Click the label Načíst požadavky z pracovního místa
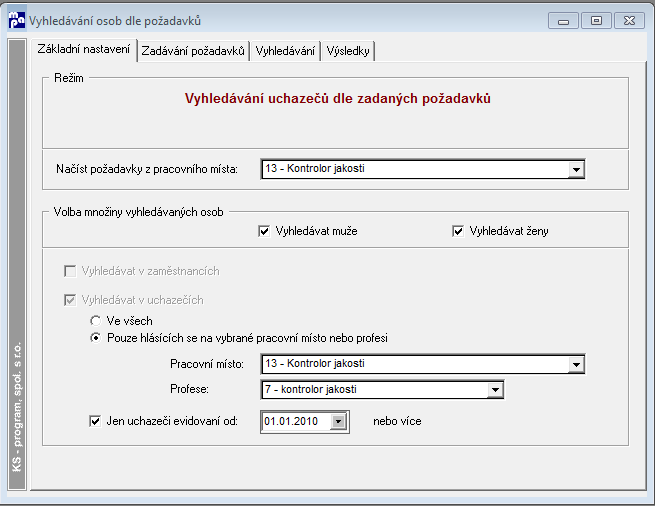Screen dimensions: 655x506 pos(147,169)
